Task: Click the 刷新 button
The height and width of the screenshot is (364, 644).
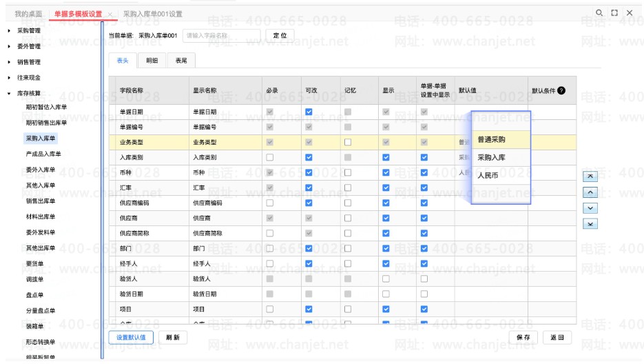Action: pyautogui.click(x=173, y=337)
